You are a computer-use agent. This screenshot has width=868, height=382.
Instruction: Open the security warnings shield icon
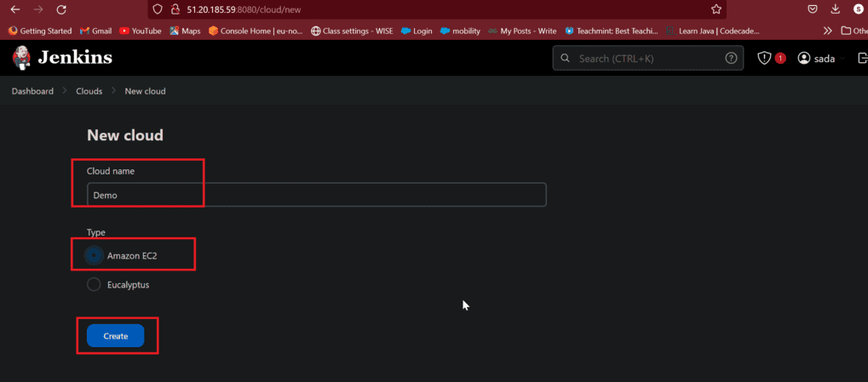764,58
